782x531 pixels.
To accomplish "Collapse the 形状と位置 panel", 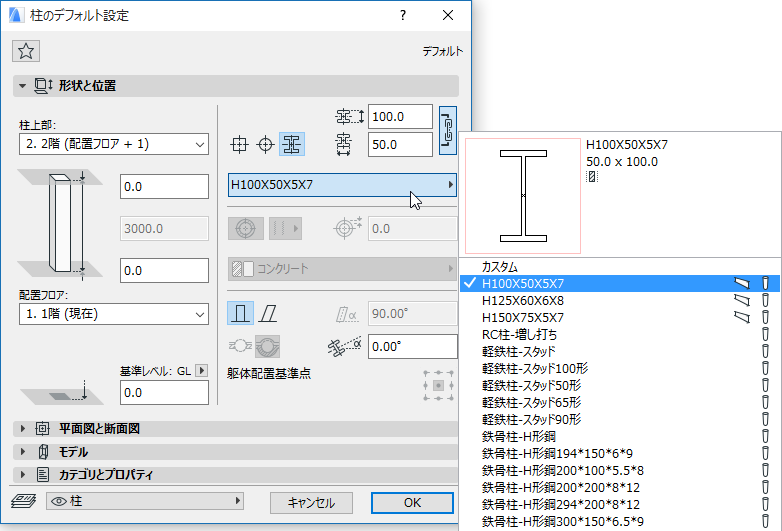I will (x=22, y=86).
